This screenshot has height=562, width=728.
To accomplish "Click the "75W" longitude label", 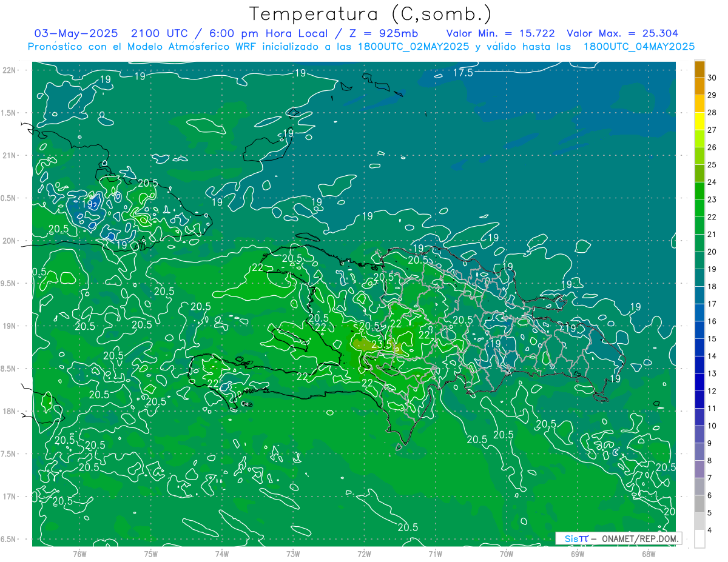I will pos(151,554).
